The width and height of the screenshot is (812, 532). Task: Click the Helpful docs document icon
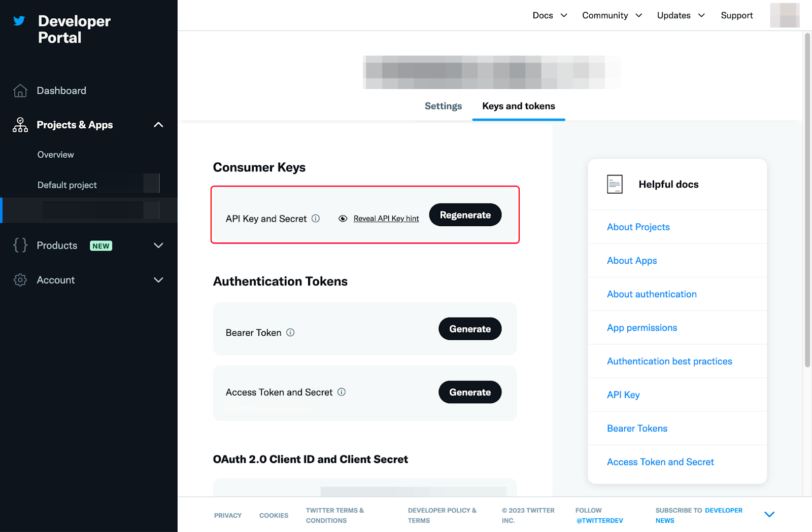pos(615,184)
